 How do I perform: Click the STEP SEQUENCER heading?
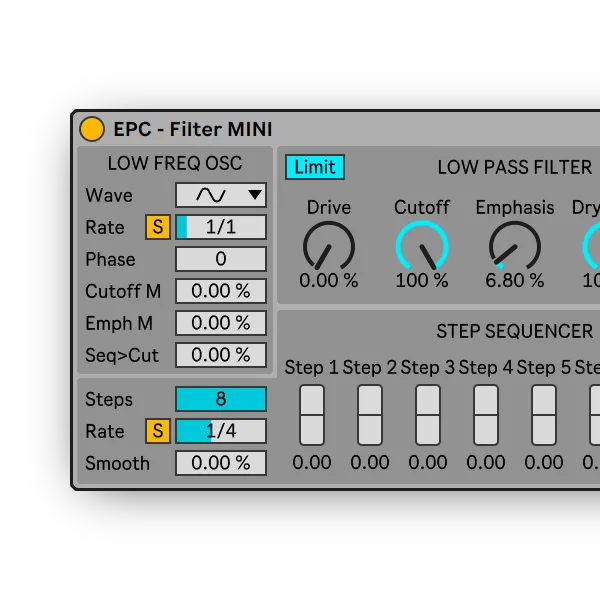(x=515, y=331)
